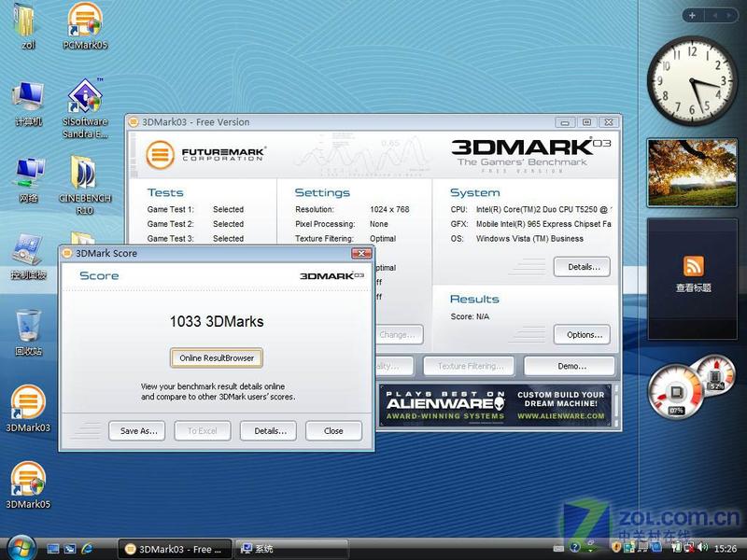Open Results Options... button
The width and height of the screenshot is (747, 560).
pos(582,335)
